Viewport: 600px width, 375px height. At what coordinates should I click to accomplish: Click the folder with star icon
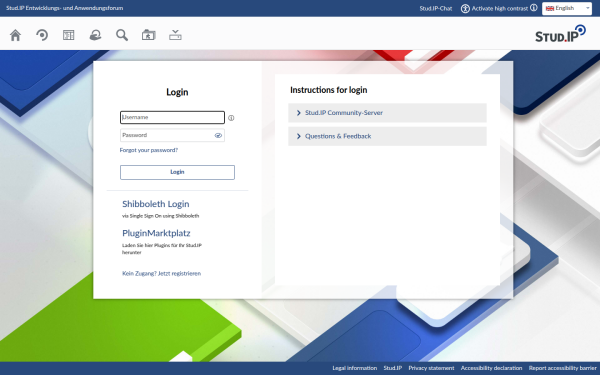tap(148, 35)
